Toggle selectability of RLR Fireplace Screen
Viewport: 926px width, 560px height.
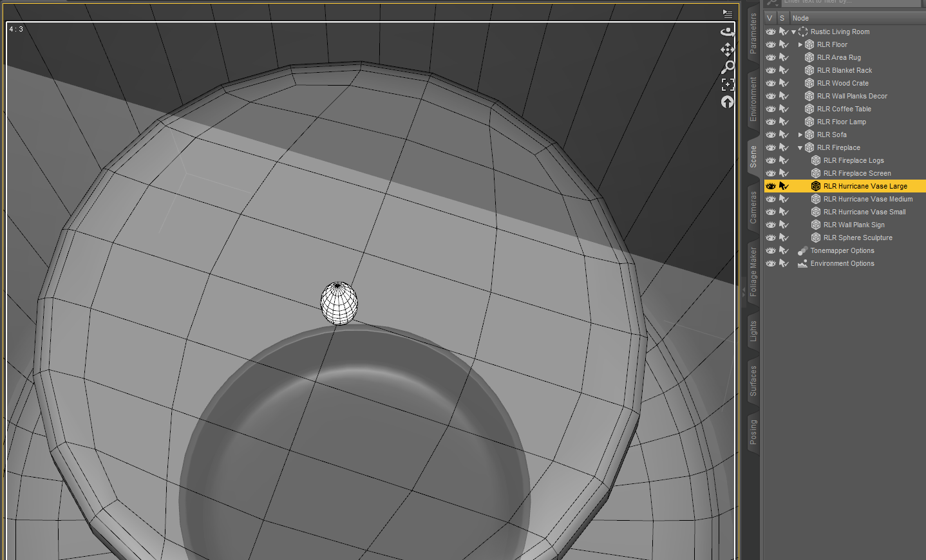pos(784,173)
